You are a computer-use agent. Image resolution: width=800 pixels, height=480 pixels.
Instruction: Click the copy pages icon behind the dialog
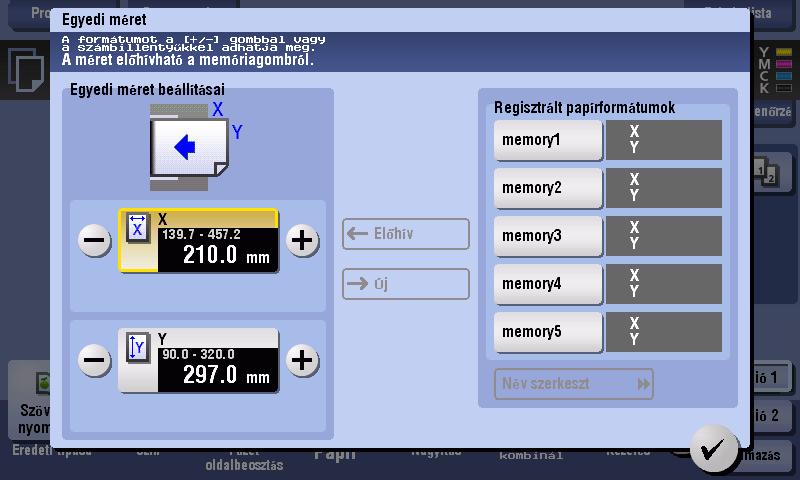pyautogui.click(x=27, y=69)
